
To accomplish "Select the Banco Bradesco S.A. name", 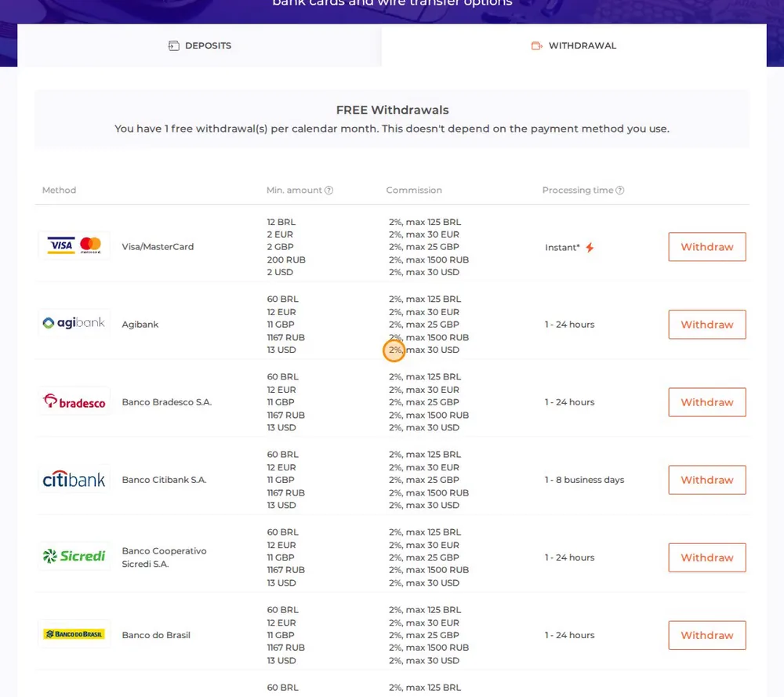I will coord(167,402).
